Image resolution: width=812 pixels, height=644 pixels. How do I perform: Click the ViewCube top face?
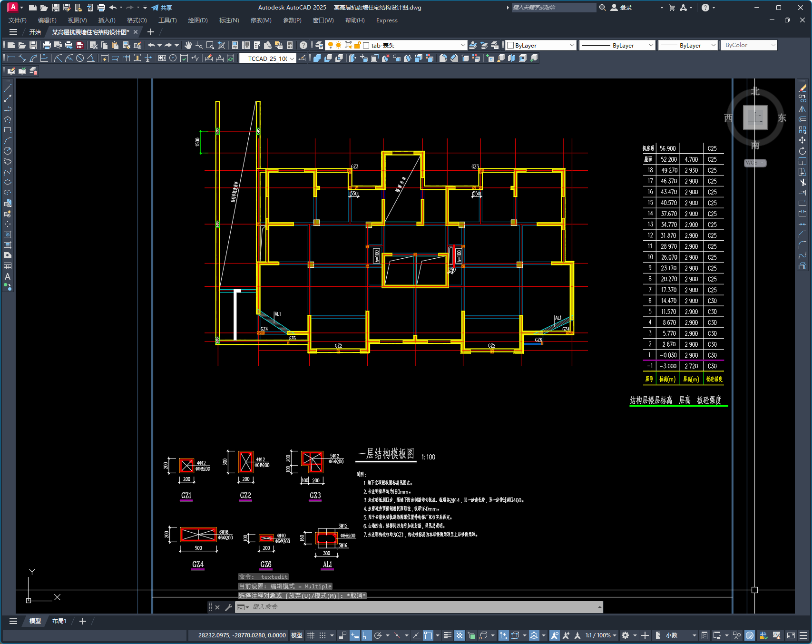point(755,117)
